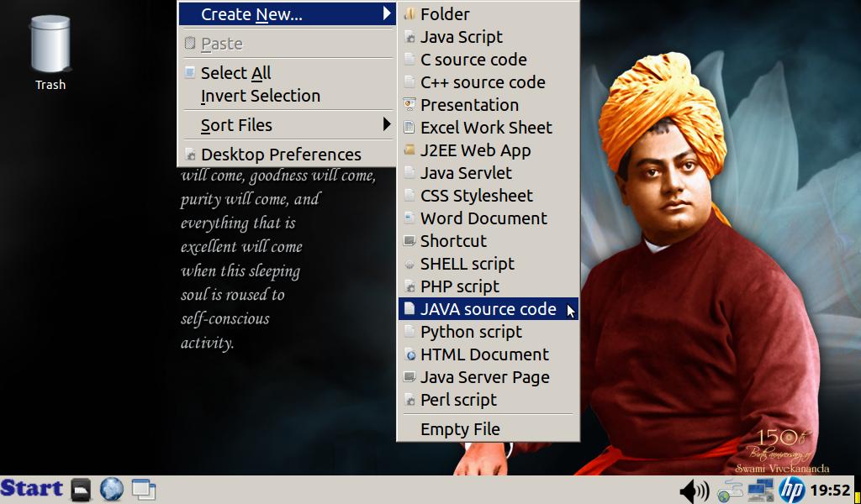Click the Folder icon in submenu
This screenshot has width=861, height=504.
pyautogui.click(x=409, y=13)
